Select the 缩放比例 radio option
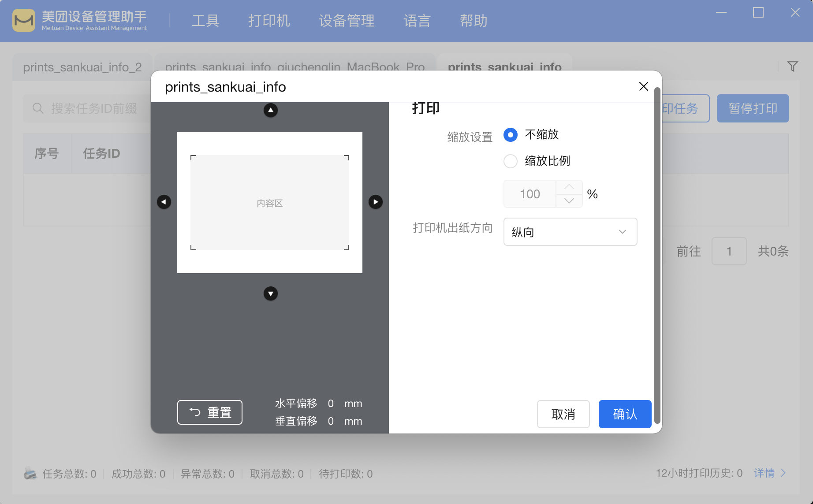This screenshot has height=504, width=813. coord(511,161)
